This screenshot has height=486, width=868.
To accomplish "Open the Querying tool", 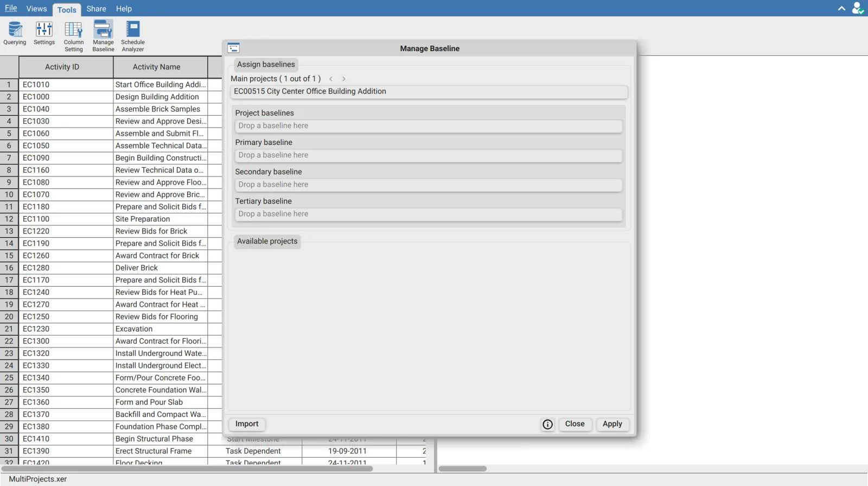I will [x=15, y=34].
